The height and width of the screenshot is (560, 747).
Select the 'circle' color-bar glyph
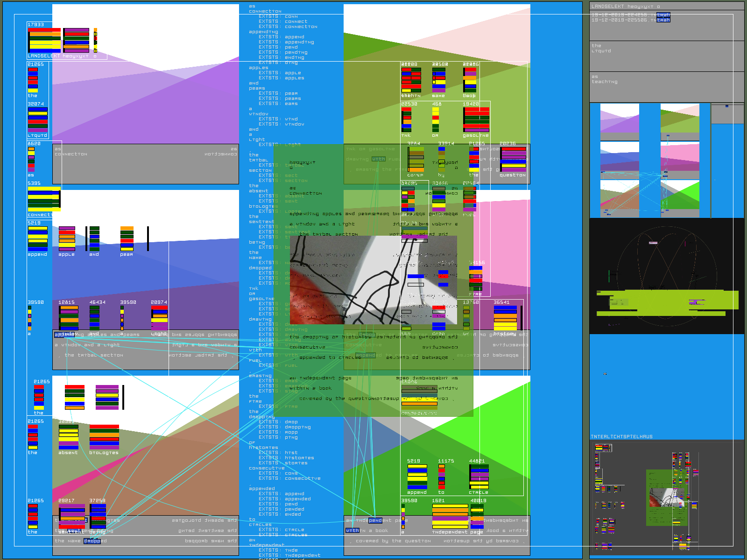click(479, 477)
